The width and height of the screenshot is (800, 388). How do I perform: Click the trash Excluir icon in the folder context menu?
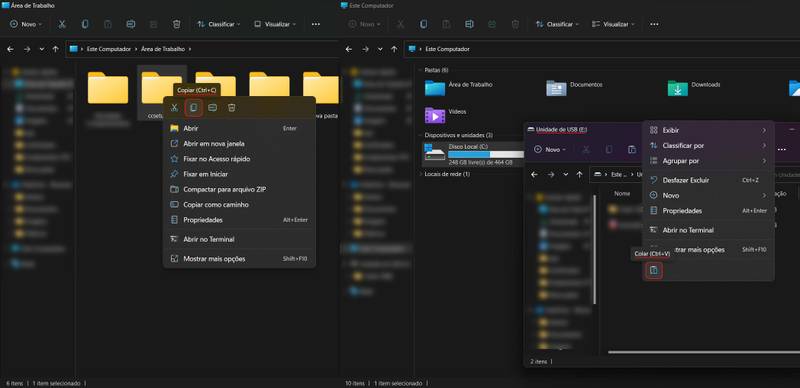[232, 107]
